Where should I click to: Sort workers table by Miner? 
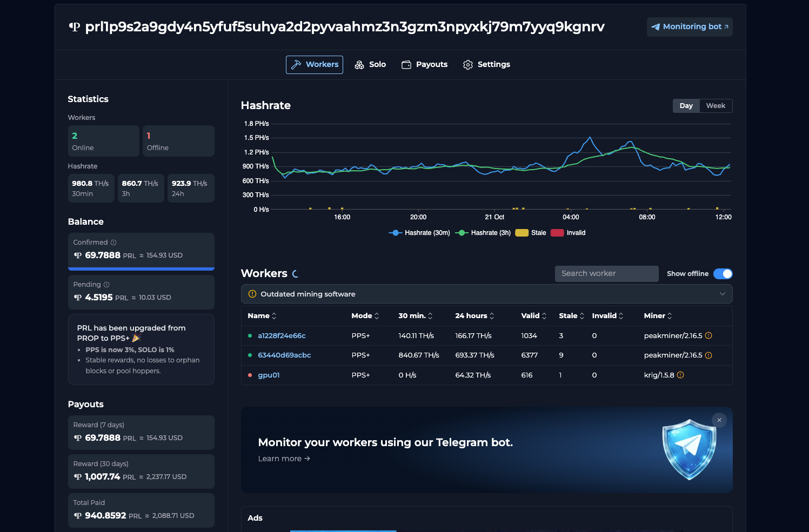[658, 316]
